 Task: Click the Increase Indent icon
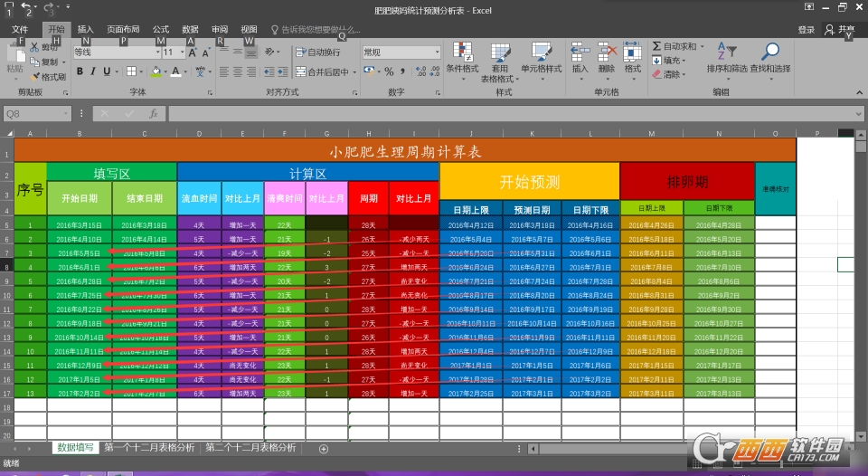click(x=283, y=71)
